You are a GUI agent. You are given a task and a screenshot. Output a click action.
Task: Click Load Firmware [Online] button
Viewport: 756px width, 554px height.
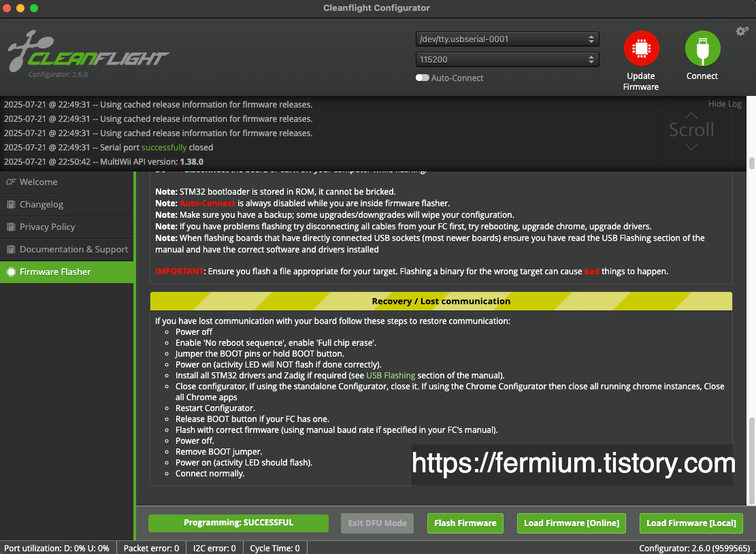click(x=572, y=523)
